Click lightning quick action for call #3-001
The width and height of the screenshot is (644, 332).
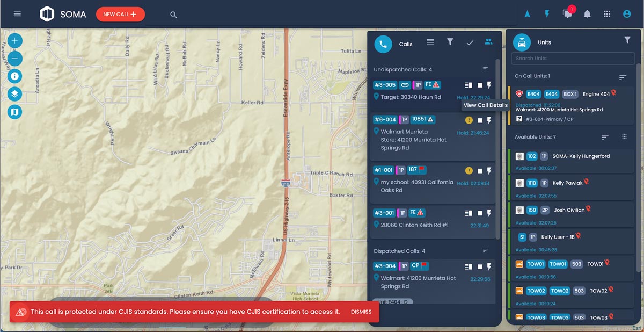pyautogui.click(x=489, y=213)
